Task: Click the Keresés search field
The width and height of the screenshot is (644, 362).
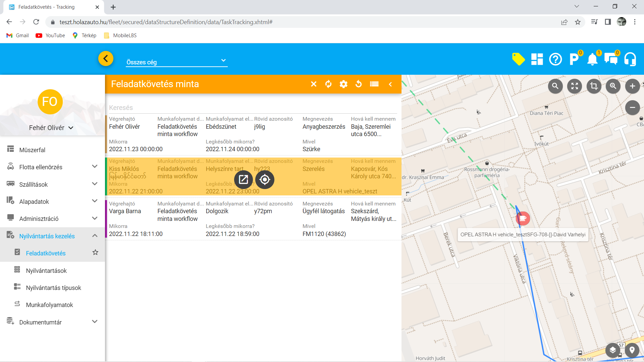Action: click(x=252, y=108)
